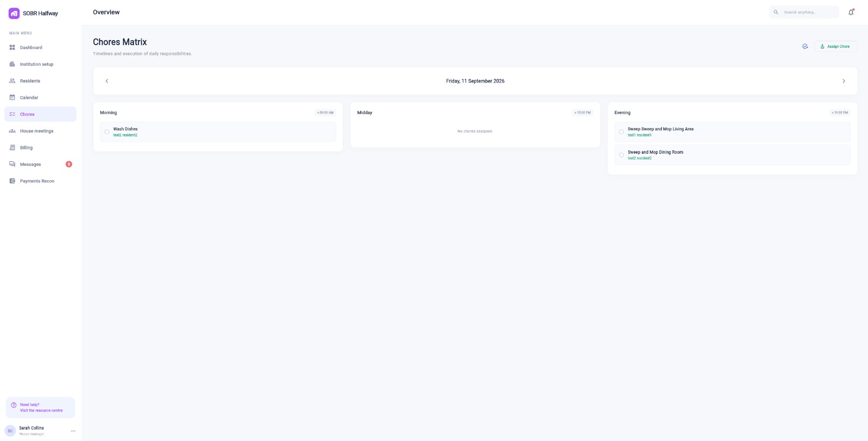Screen dimensions: 868x441
Task: Click the Chores checklist icon in sidebar
Action: pyautogui.click(x=12, y=114)
